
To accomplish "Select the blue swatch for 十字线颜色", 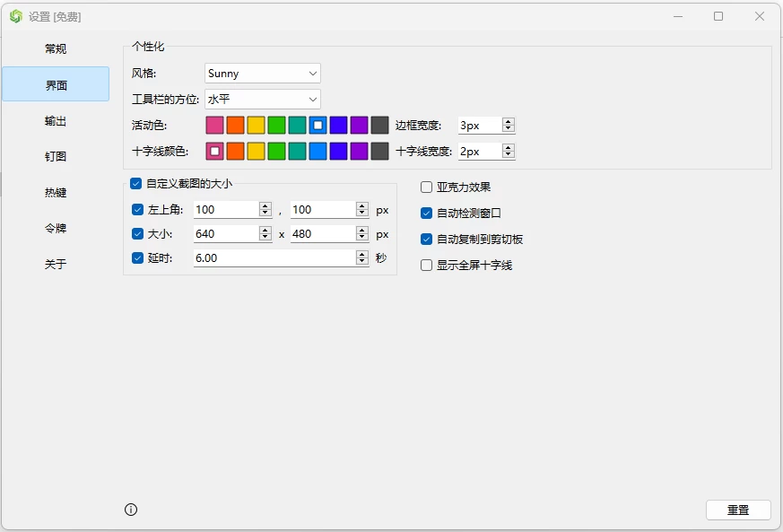I will click(x=319, y=151).
